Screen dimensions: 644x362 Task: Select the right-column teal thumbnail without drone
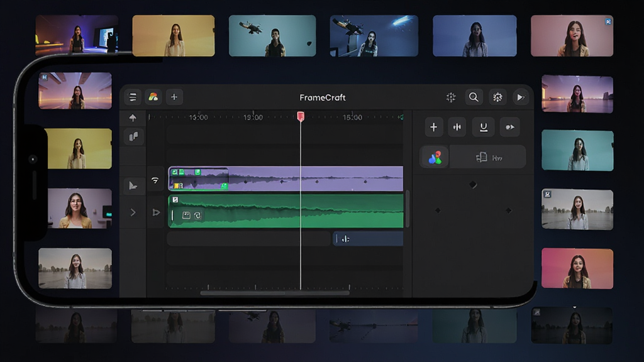click(x=577, y=150)
